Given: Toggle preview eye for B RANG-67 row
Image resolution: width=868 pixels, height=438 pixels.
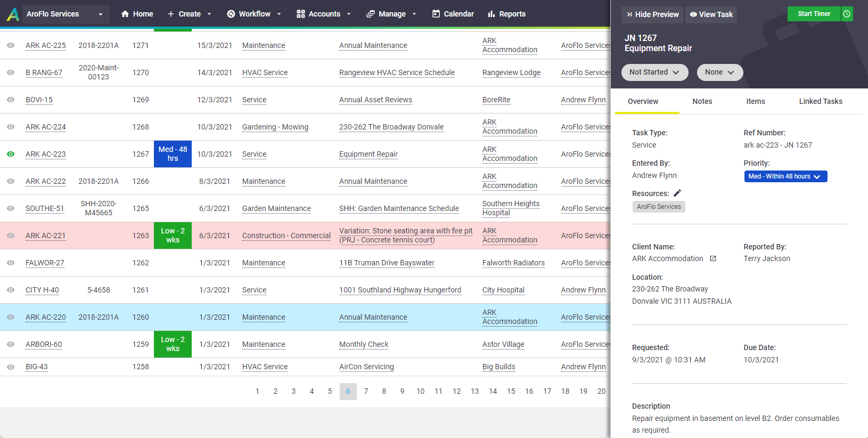Looking at the screenshot, I should coord(11,72).
